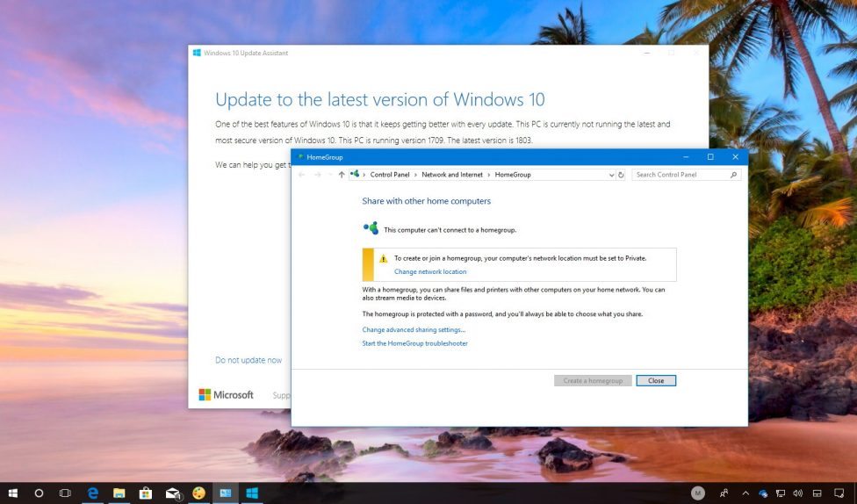Select Network and Internet breadcrumb
The width and height of the screenshot is (857, 504).
452,175
